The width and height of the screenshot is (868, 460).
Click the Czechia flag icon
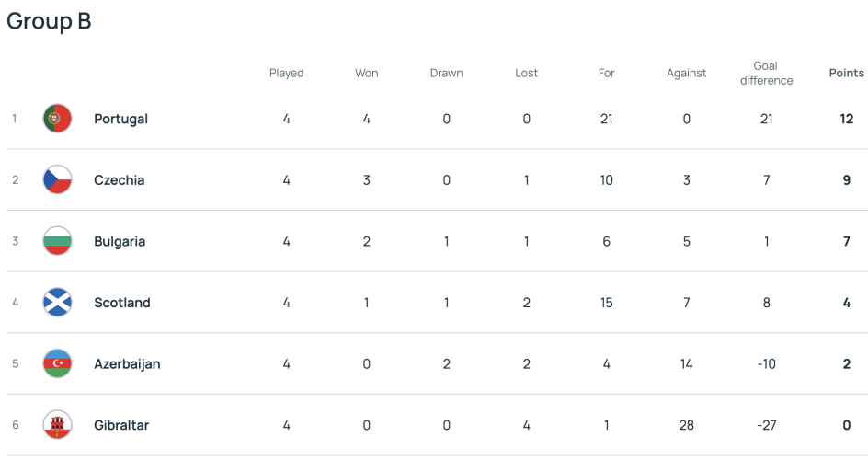pyautogui.click(x=57, y=180)
